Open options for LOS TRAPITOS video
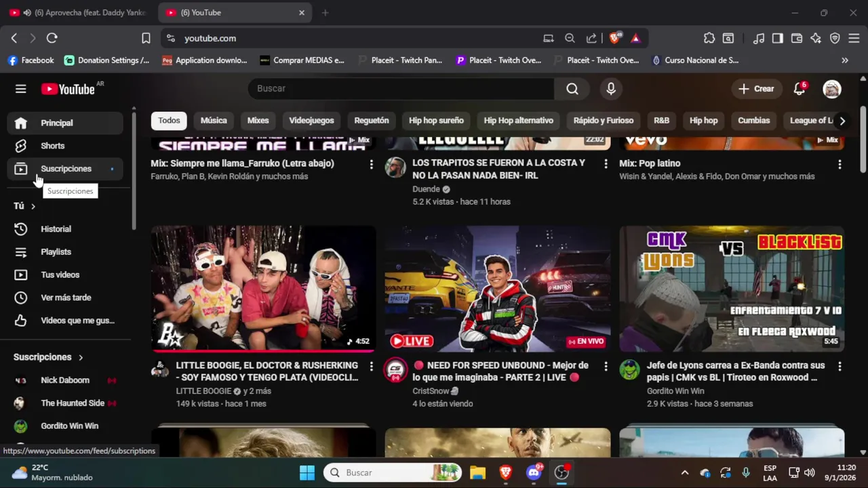Image resolution: width=868 pixels, height=488 pixels. [606, 164]
